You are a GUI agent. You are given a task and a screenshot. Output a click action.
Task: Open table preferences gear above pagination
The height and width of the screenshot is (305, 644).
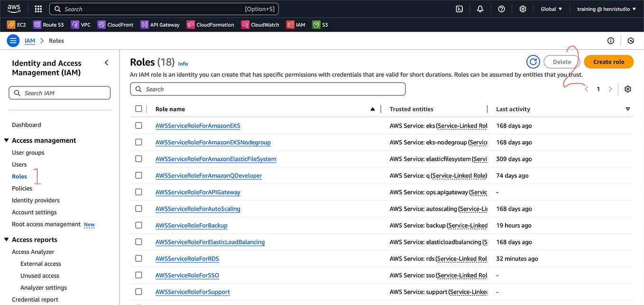pyautogui.click(x=627, y=89)
